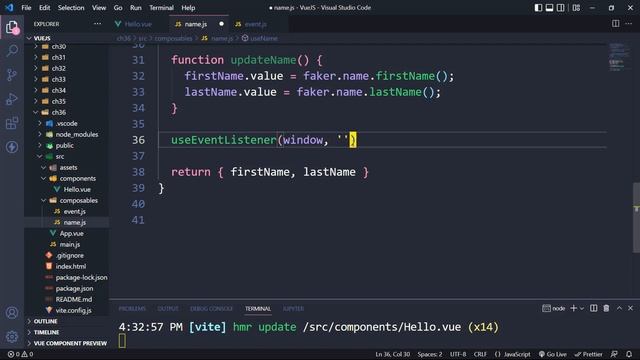
Task: Split the editor right
Action: pos(616,24)
